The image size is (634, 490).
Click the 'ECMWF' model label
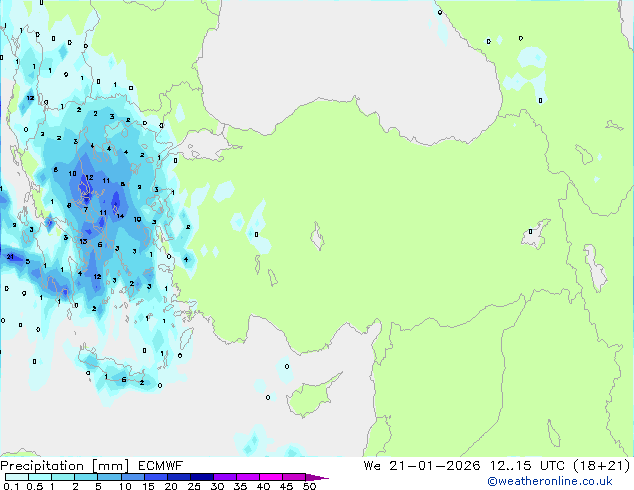tap(160, 466)
